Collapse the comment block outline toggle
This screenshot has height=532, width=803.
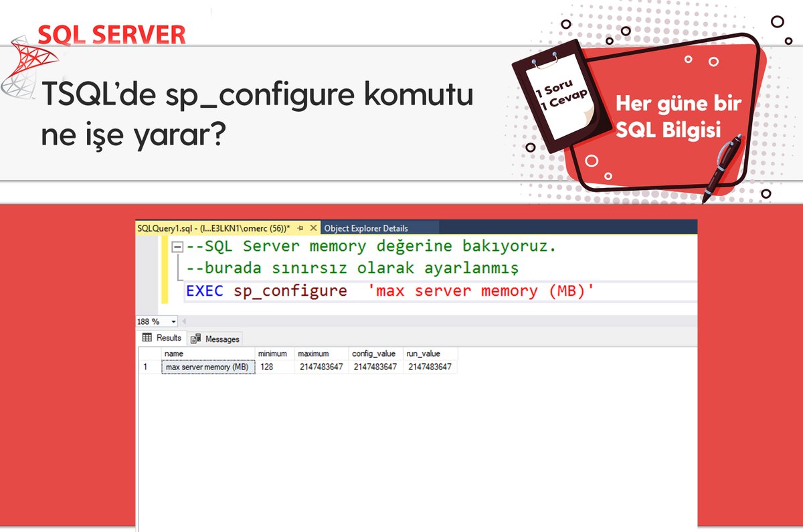tap(177, 248)
